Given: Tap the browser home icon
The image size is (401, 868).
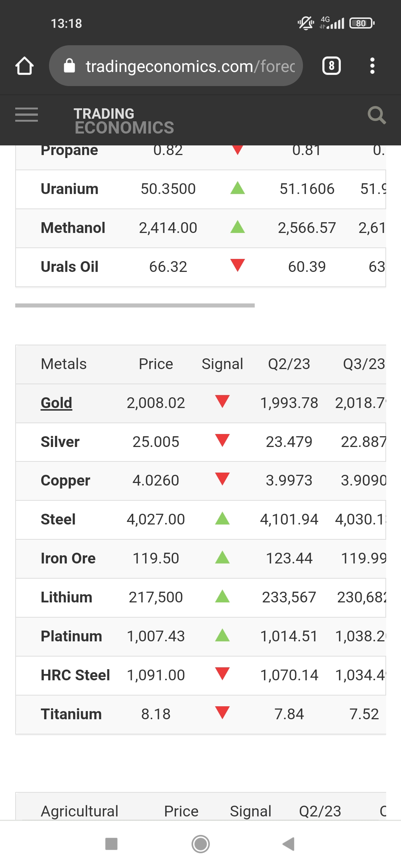Looking at the screenshot, I should point(25,66).
